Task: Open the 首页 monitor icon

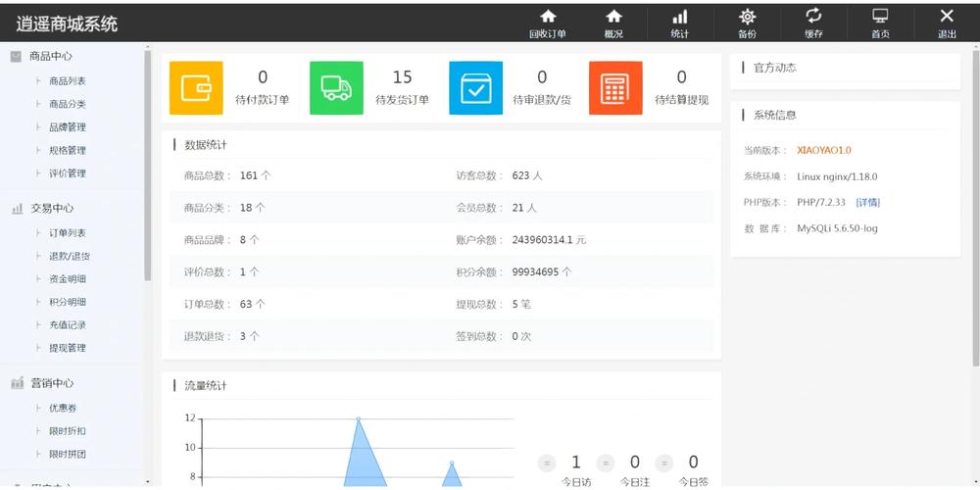Action: coord(881,17)
